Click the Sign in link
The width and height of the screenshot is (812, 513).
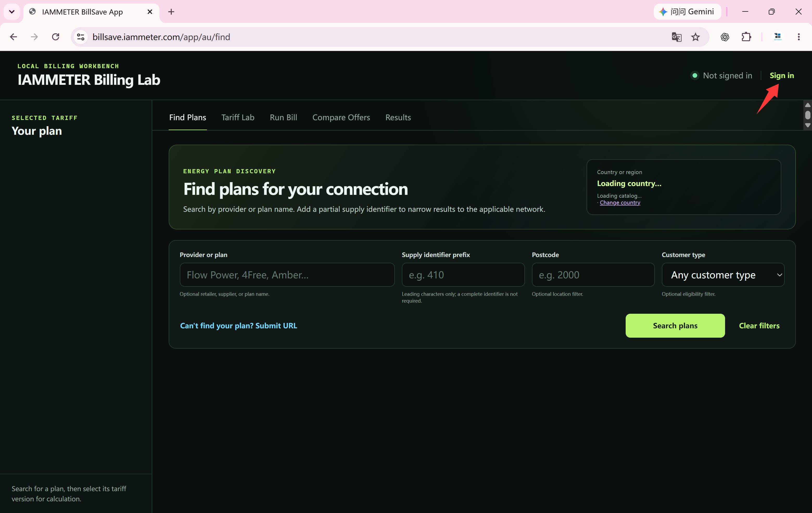coord(782,75)
